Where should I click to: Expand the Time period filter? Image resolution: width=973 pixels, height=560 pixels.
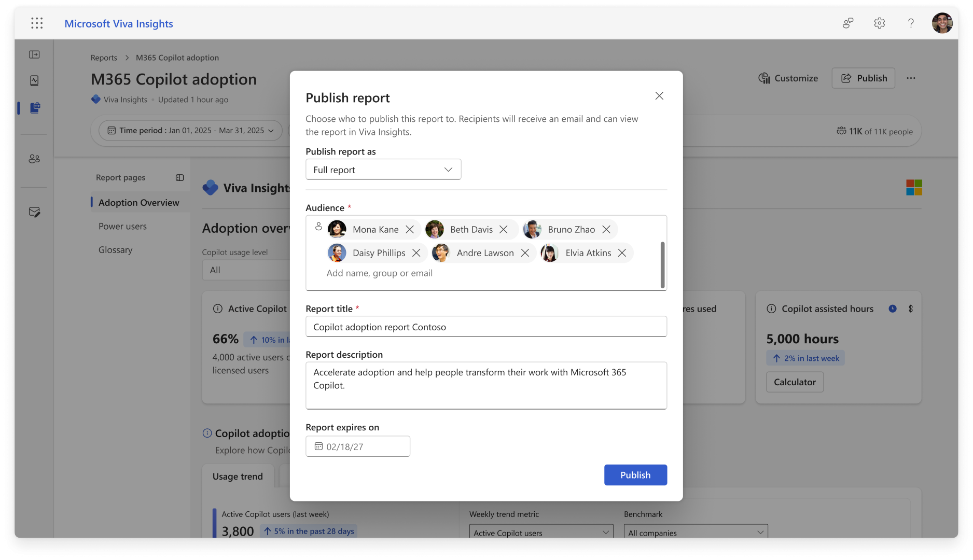[190, 131]
